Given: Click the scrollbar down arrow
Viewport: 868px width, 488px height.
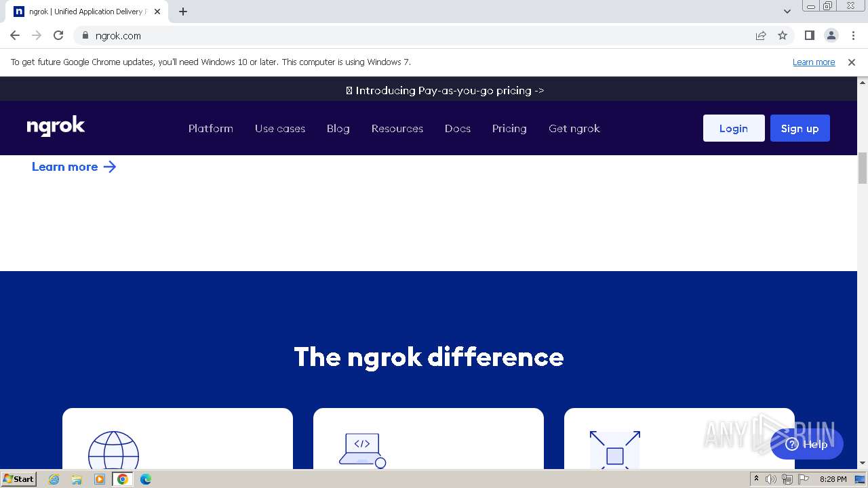Looking at the screenshot, I should click(x=863, y=464).
